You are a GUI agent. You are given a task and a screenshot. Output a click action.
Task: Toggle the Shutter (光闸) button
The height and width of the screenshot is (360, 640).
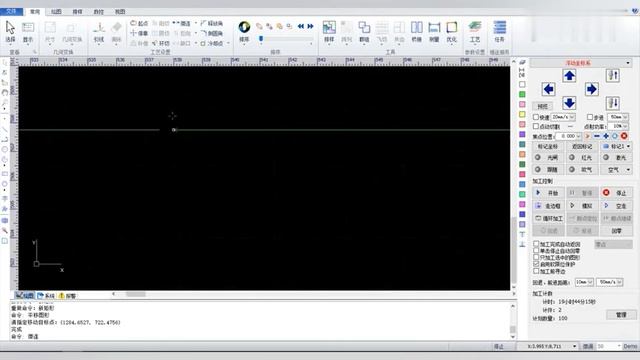pos(548,158)
